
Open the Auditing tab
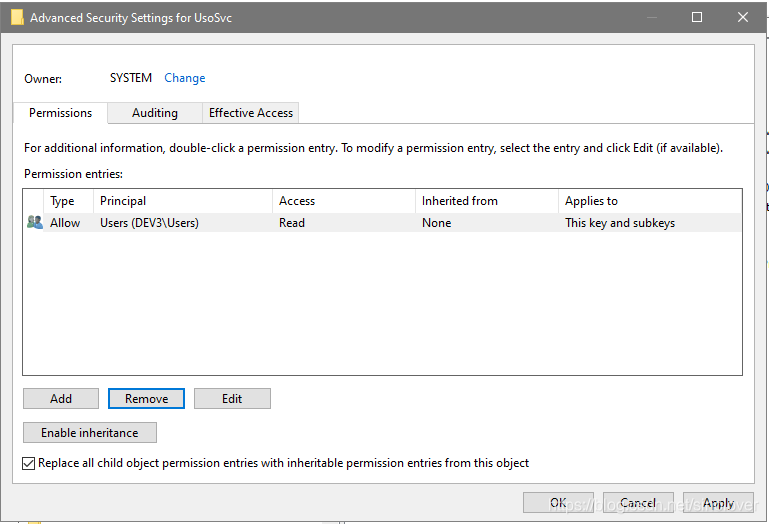point(155,113)
